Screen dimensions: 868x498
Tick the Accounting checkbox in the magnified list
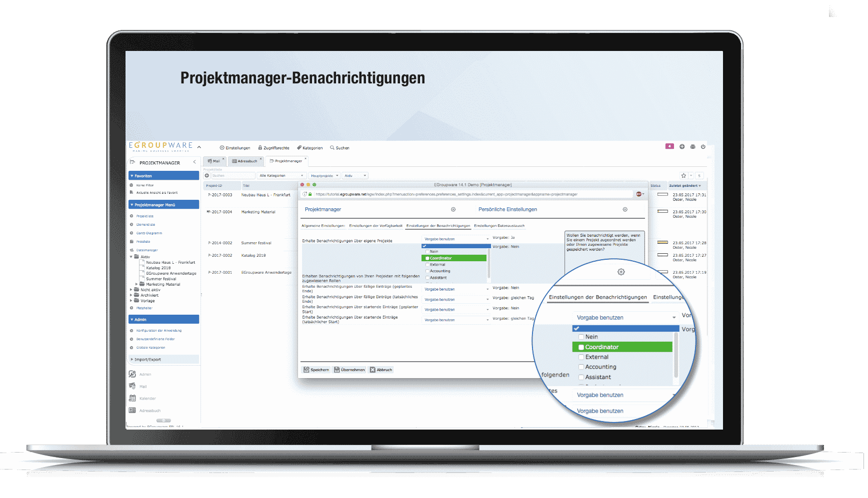coord(581,367)
